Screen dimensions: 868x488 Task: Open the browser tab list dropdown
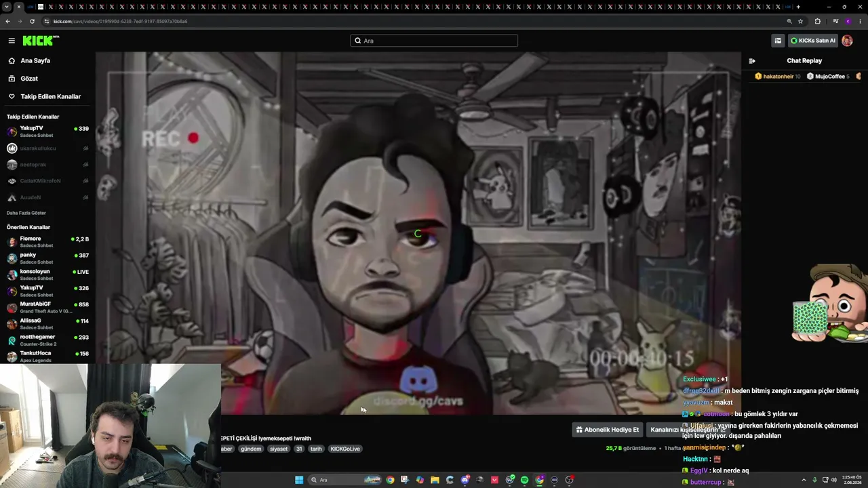tap(7, 7)
